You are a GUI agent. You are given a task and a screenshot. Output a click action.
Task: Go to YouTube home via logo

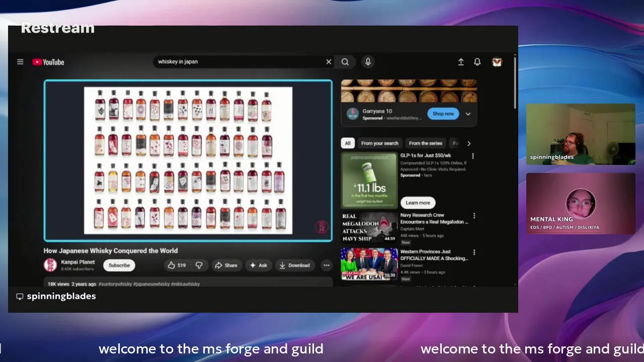(48, 62)
